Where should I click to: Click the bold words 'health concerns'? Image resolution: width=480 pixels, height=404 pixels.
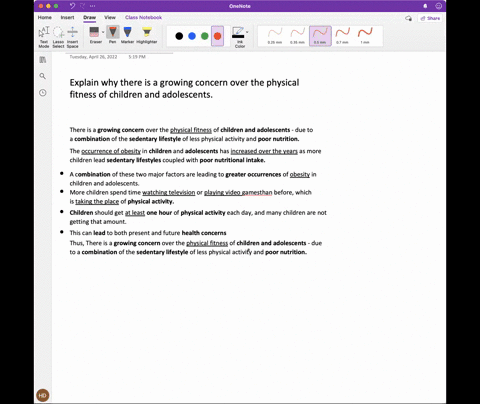204,233
